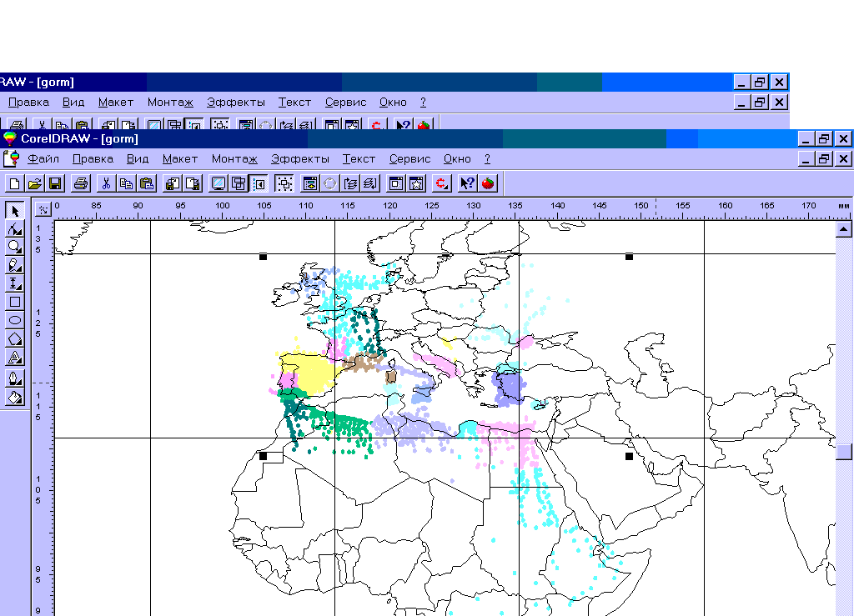
Task: Expand the Shape tool flyout
Action: (15, 228)
